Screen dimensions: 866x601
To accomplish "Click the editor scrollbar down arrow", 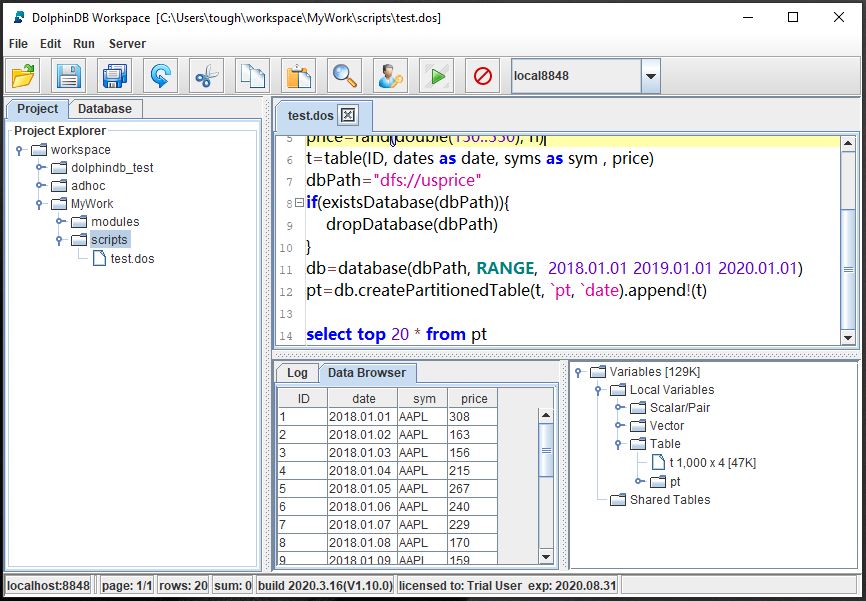I will 848,337.
